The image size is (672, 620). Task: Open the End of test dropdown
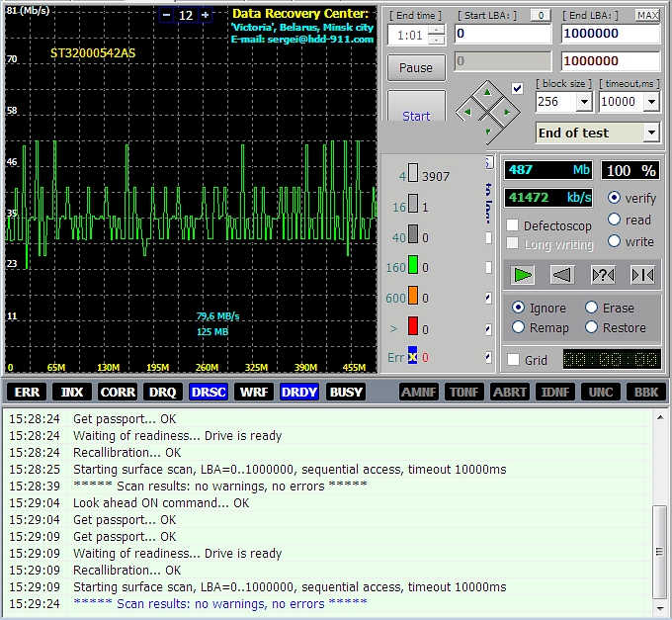click(650, 133)
